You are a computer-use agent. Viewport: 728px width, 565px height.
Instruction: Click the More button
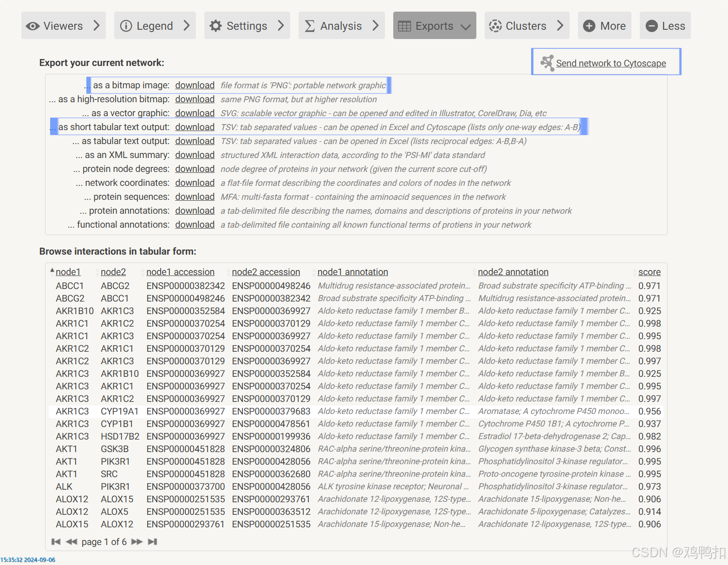tap(604, 26)
